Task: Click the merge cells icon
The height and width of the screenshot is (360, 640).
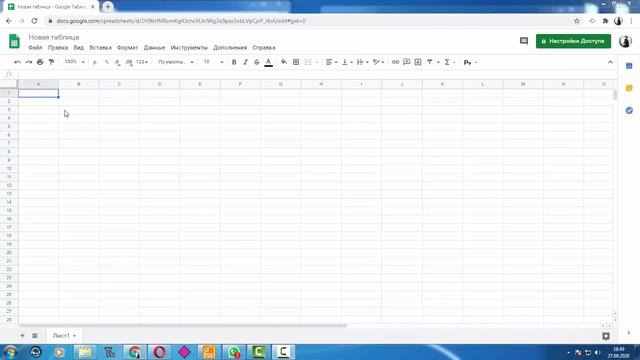Action: coord(308,62)
